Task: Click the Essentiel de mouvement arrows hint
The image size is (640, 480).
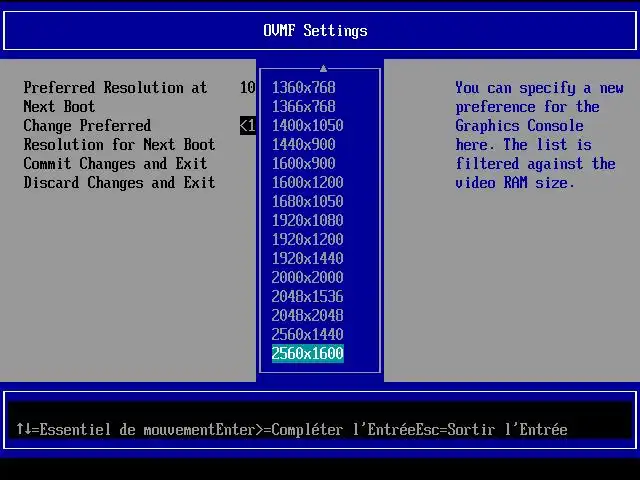Action: tap(116, 429)
